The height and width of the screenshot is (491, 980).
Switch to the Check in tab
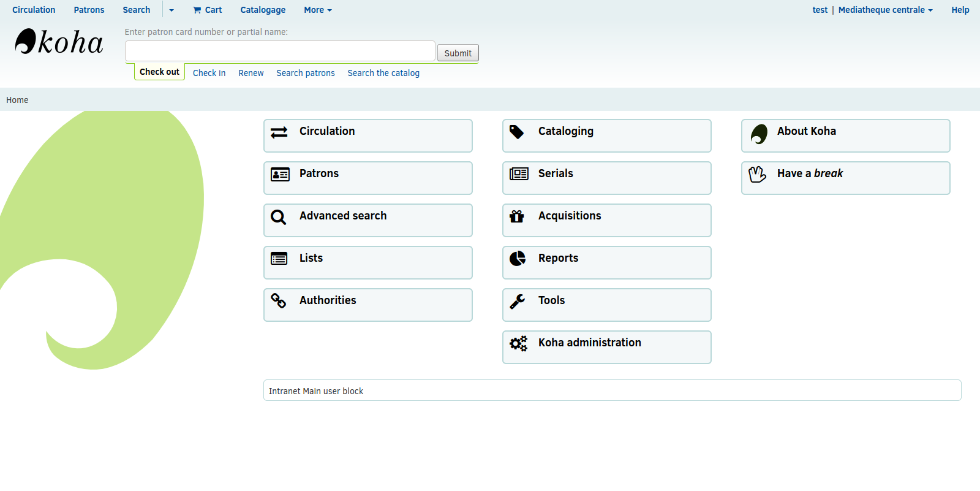209,73
